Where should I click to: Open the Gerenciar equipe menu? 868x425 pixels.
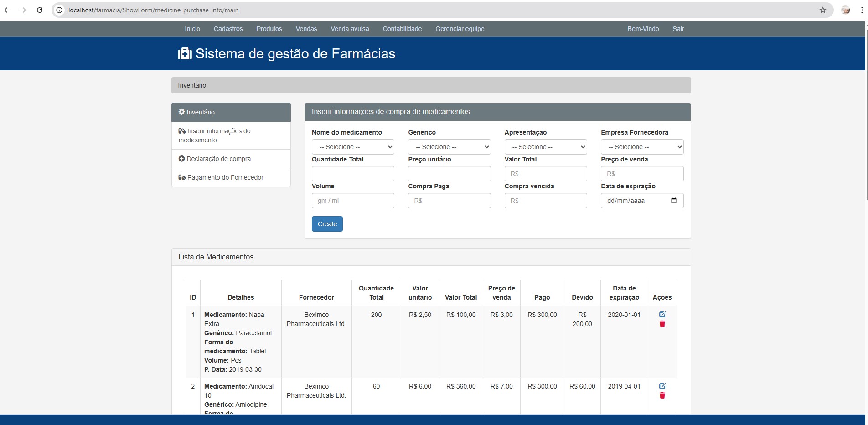460,28
